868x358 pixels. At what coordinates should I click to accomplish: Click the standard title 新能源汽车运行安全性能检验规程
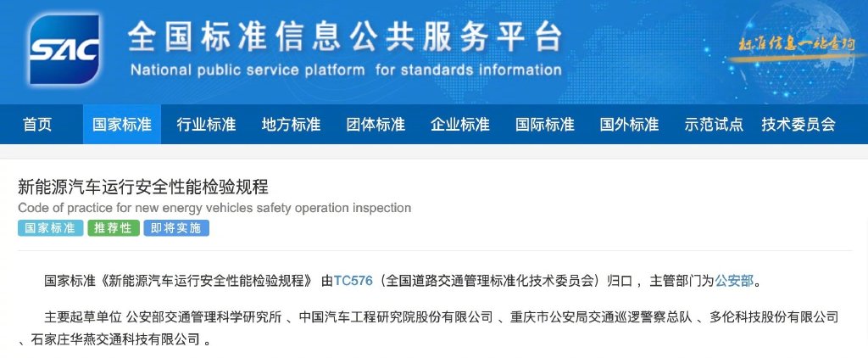(x=142, y=187)
